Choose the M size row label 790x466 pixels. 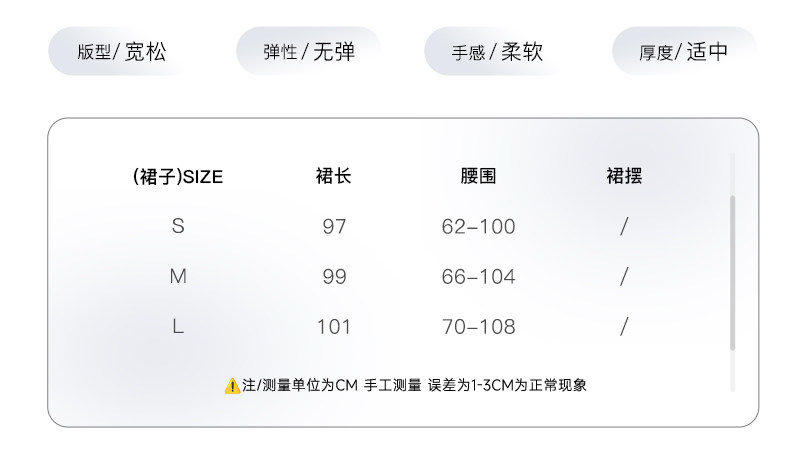coord(178,277)
